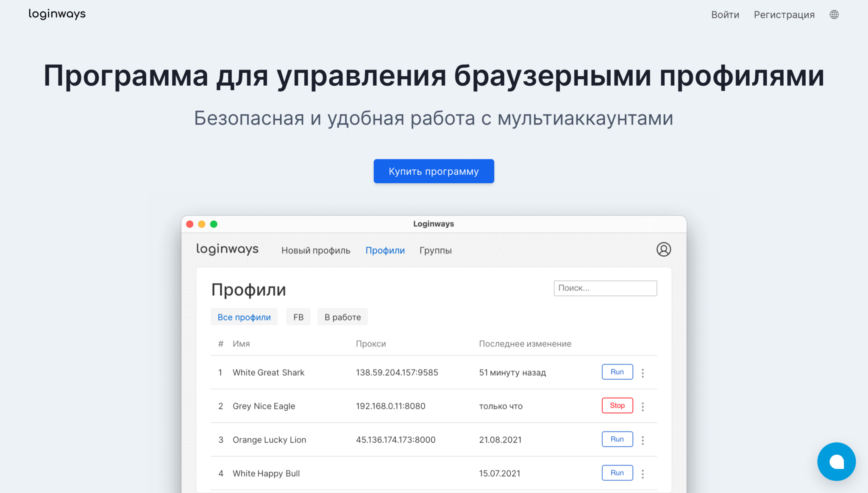Click the Loginways window title

pos(434,224)
